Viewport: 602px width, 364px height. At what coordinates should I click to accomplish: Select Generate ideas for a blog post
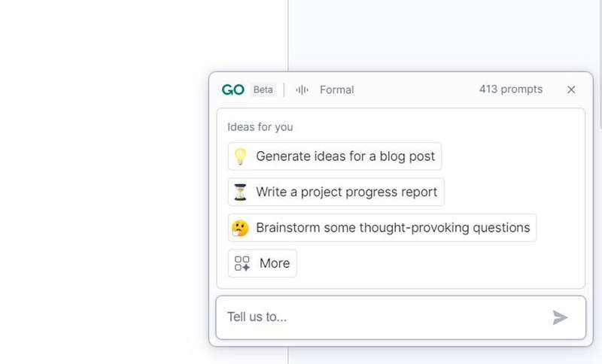[345, 156]
